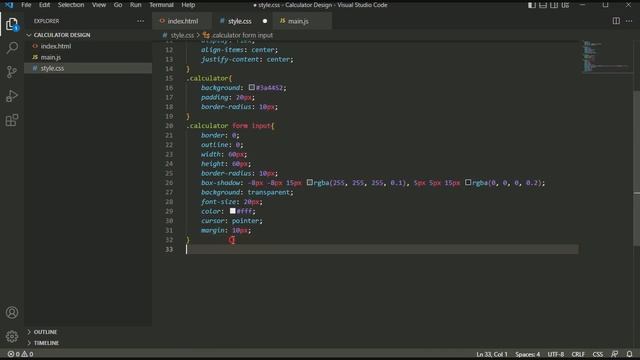The height and width of the screenshot is (360, 640).
Task: Show errors and warnings in status bar
Action: tap(20, 354)
